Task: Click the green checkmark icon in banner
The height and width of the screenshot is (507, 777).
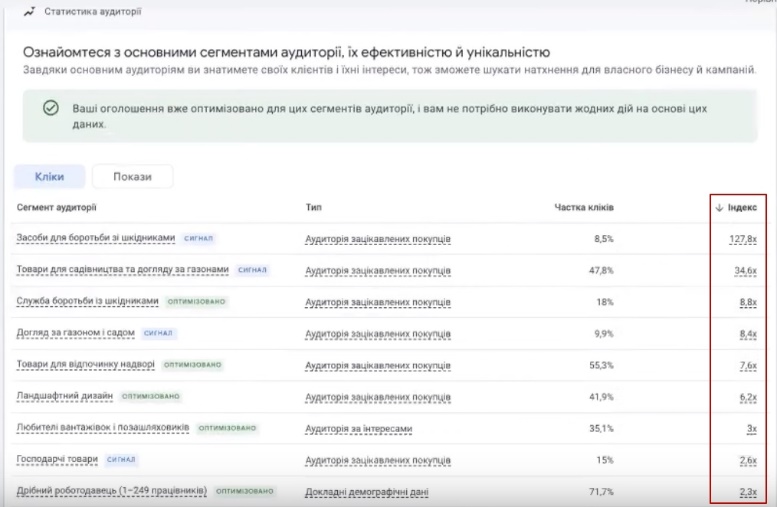Action: pyautogui.click(x=50, y=108)
